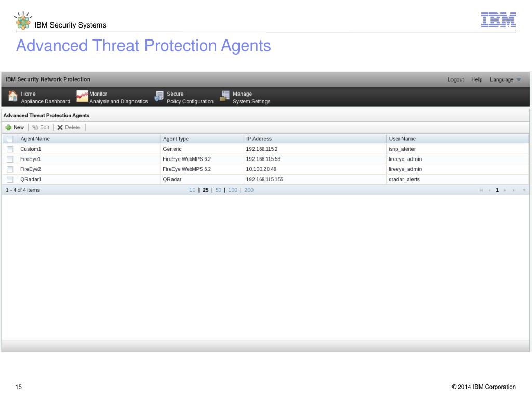Click the IBM logo
This screenshot has width=532, height=399.
tap(498, 20)
